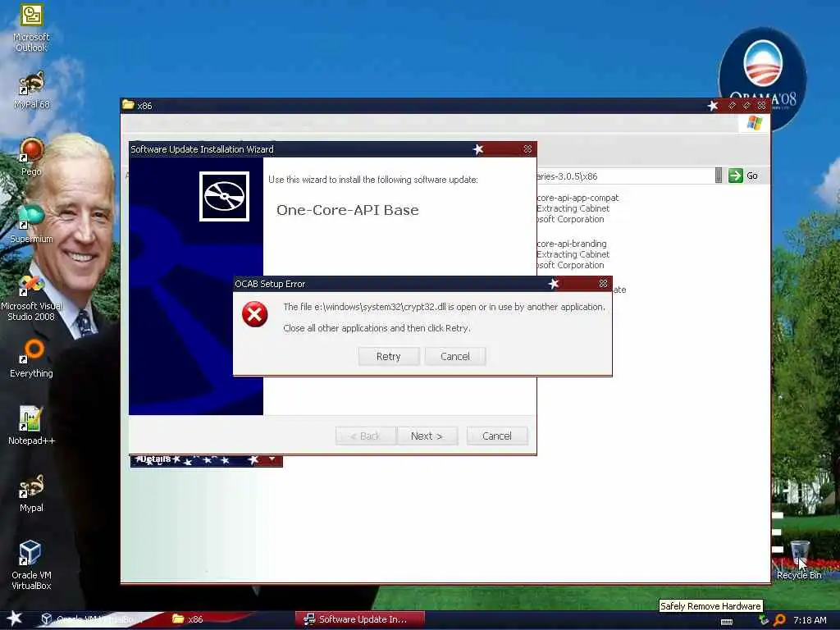Click One-Core-API Base update title

point(348,210)
